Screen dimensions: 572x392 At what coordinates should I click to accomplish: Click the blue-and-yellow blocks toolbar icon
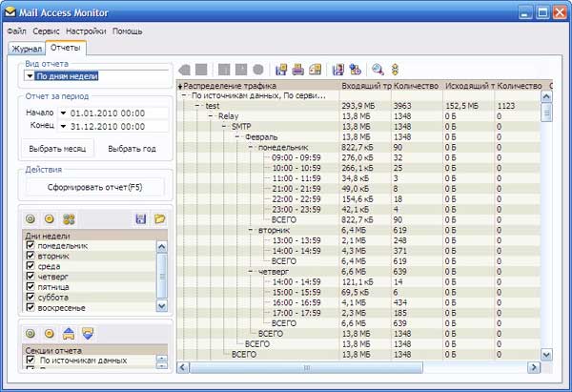point(355,70)
